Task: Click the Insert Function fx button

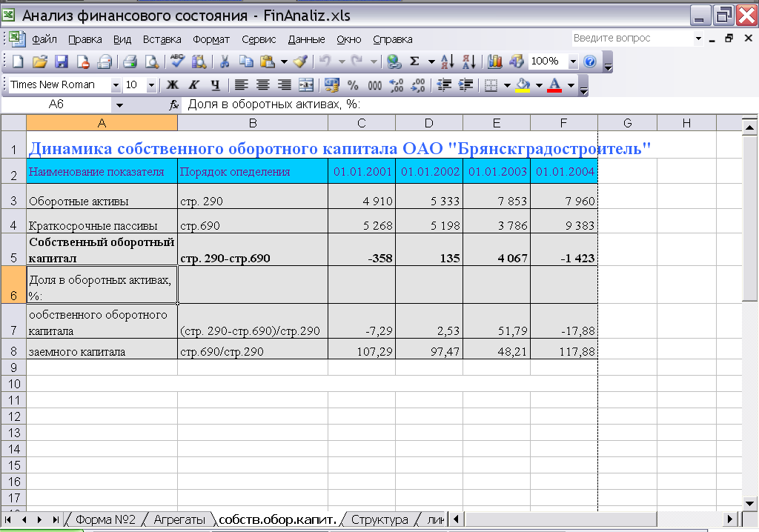Action: pos(174,104)
